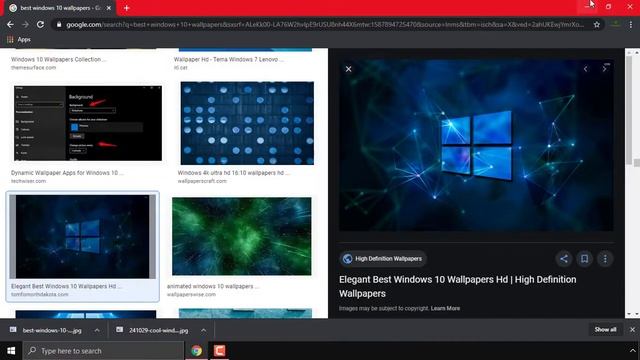Click the wallpaperswise.com source text
The height and width of the screenshot is (360, 640).
coord(191,294)
